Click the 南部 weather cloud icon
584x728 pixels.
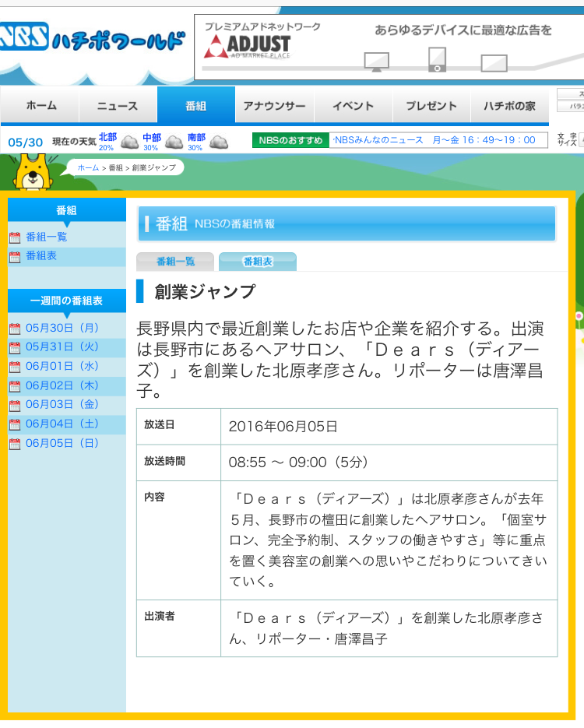(x=219, y=142)
